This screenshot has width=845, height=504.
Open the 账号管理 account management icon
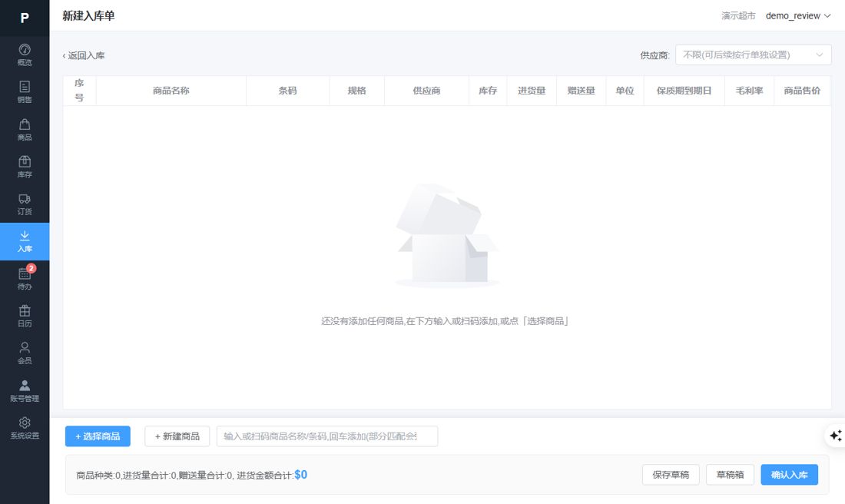point(25,391)
